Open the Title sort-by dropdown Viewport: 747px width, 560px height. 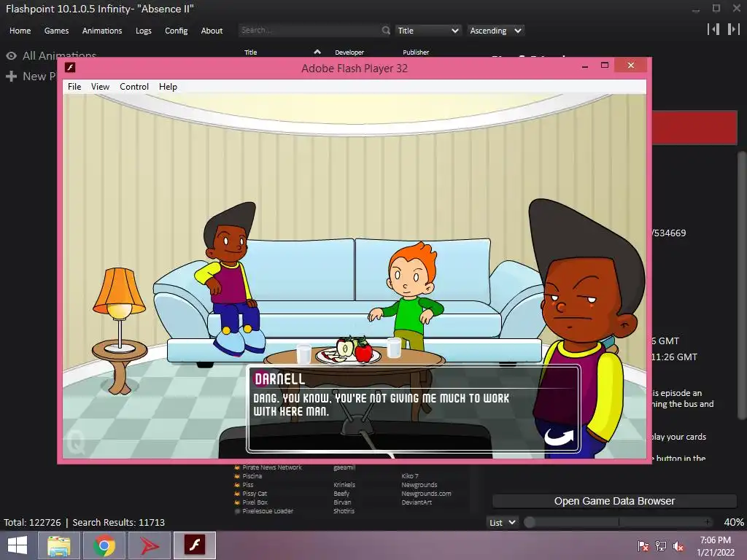427,31
